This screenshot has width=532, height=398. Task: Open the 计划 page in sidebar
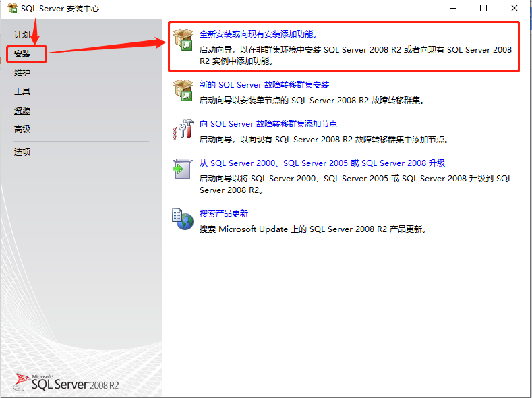click(22, 34)
